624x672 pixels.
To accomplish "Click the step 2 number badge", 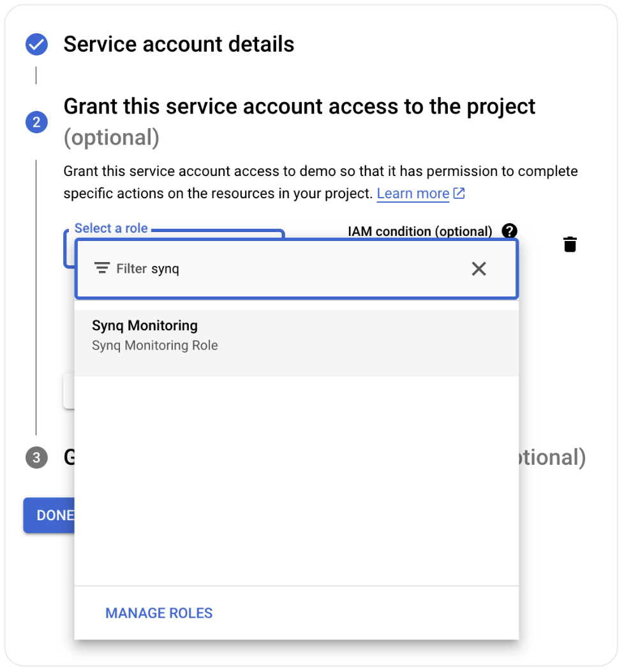I will point(36,122).
